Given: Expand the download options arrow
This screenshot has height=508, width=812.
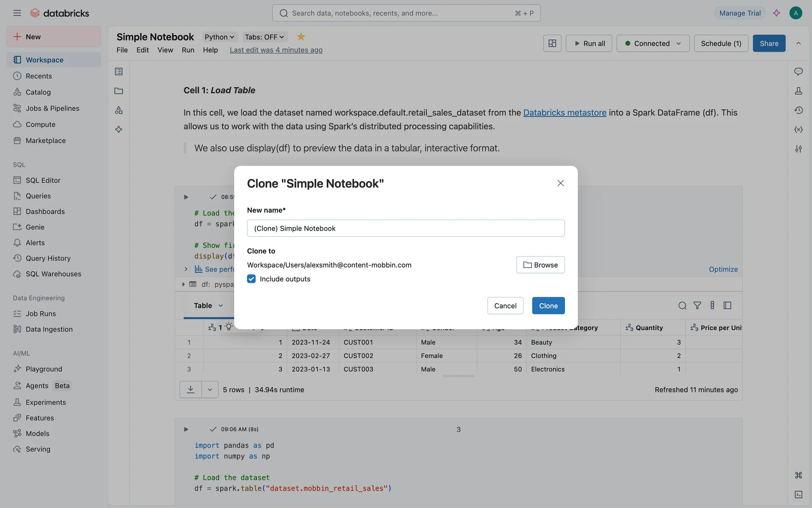Looking at the screenshot, I should tap(210, 389).
